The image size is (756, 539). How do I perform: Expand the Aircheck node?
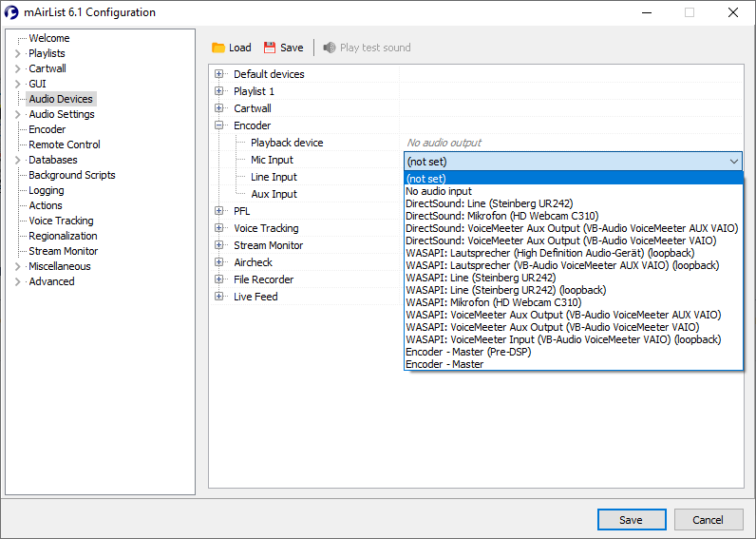point(219,262)
